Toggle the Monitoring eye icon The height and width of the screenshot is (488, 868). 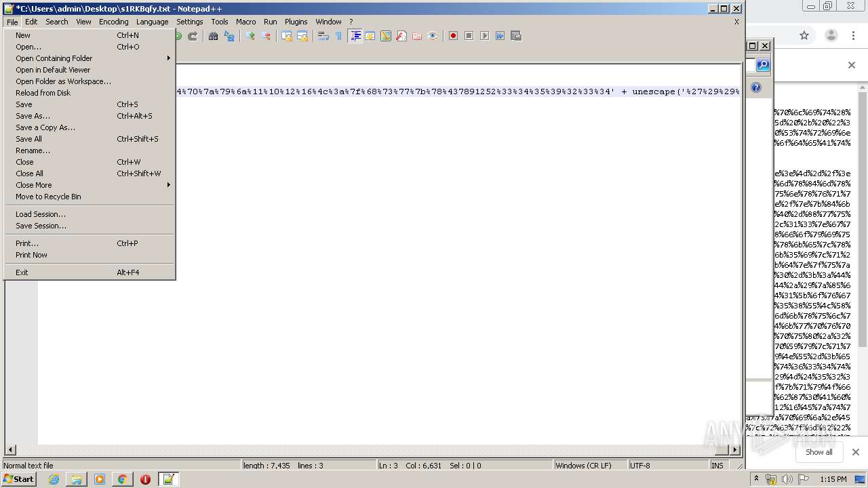[x=433, y=36]
